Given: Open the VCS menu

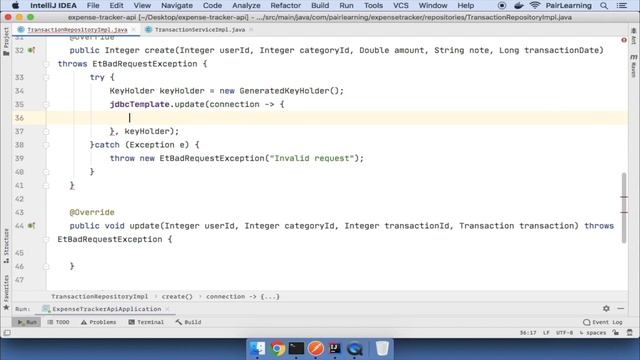Looking at the screenshot, I should tap(400, 6).
